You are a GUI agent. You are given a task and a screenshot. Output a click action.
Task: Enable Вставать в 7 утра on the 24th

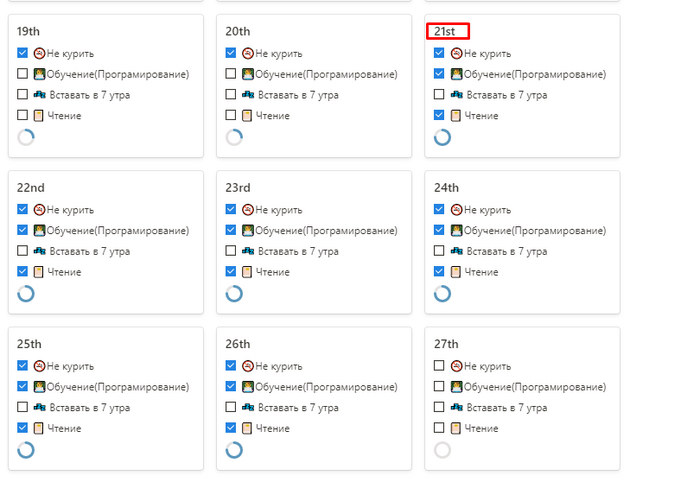pyautogui.click(x=440, y=251)
